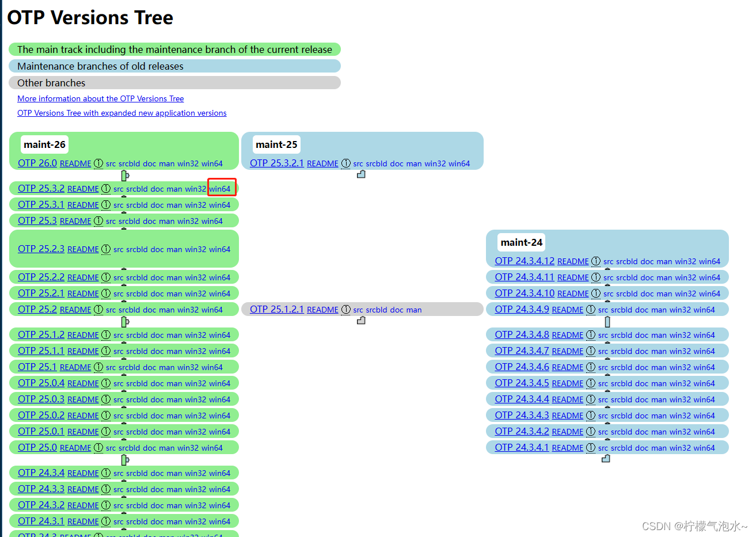
Task: Open the expanded new application versions tree link
Action: (x=122, y=113)
